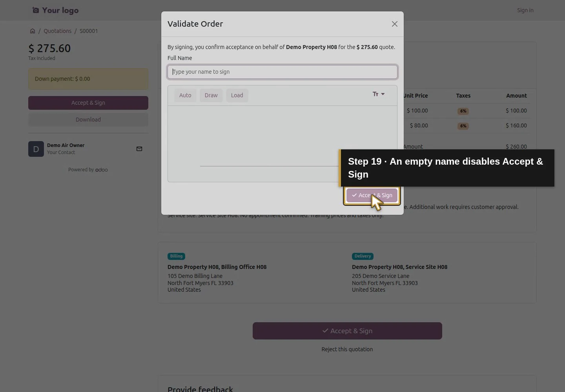The width and height of the screenshot is (565, 392).
Task: Switch to the Draw signature mode
Action: 211,95
